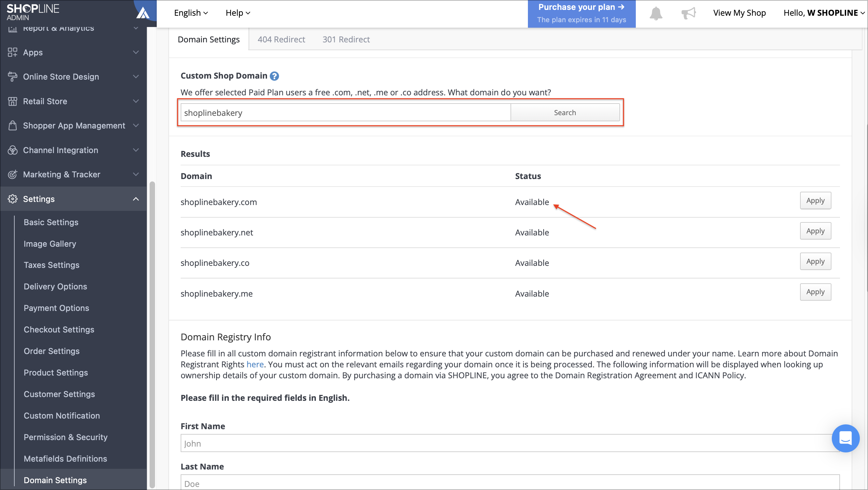Click the Settings gear icon
The width and height of the screenshot is (868, 490).
point(12,199)
